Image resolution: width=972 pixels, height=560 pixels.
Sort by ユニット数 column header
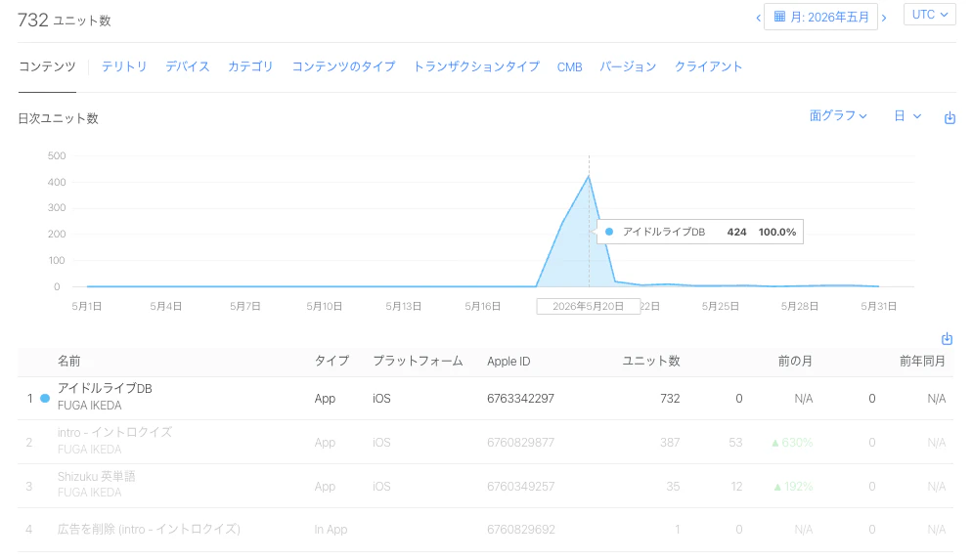[x=651, y=362]
